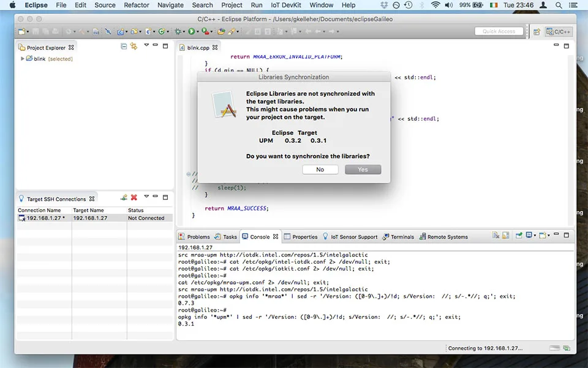Click the Run launch toolbar icon

tap(192, 31)
